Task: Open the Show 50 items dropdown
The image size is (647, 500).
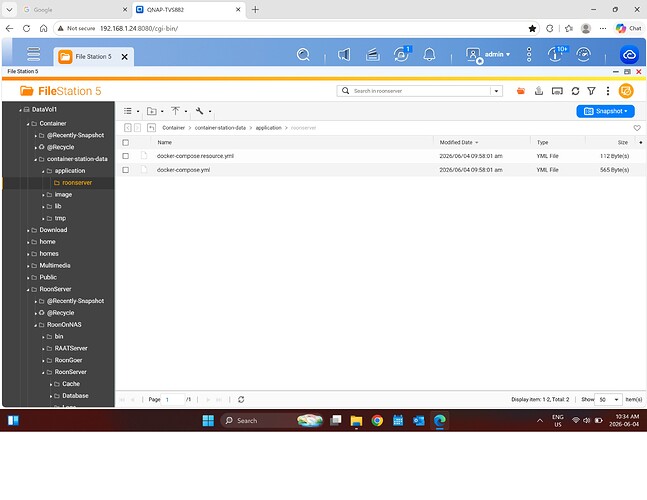Action: coord(608,399)
